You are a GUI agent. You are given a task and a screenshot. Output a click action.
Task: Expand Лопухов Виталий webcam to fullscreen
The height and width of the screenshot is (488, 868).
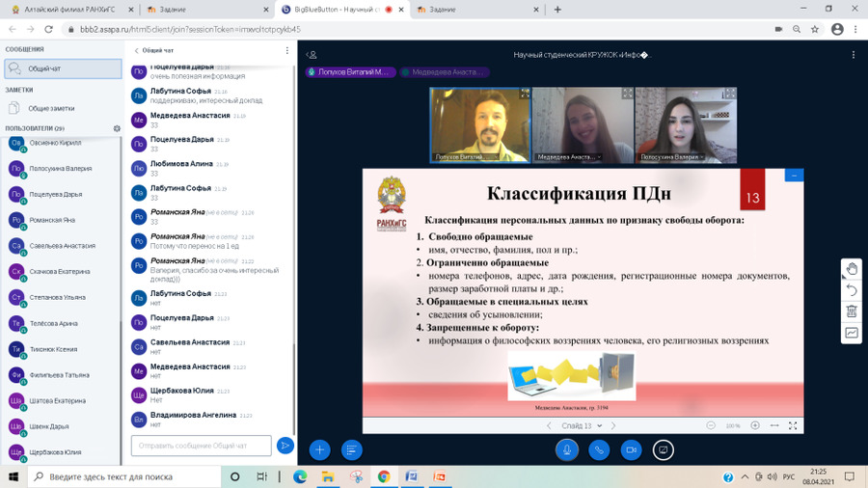coord(525,94)
